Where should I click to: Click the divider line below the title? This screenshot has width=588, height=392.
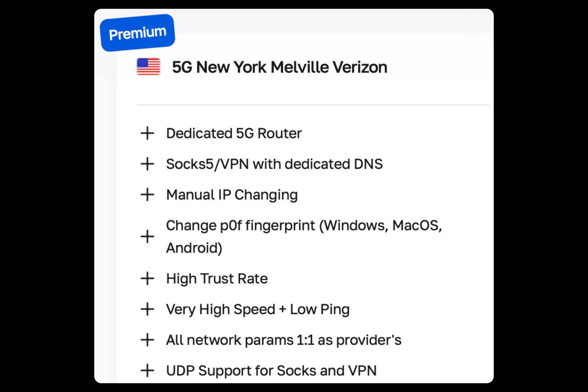click(312, 105)
